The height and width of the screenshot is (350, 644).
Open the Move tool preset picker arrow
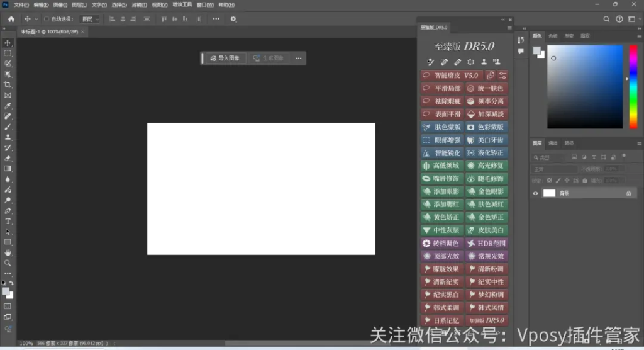pyautogui.click(x=36, y=19)
